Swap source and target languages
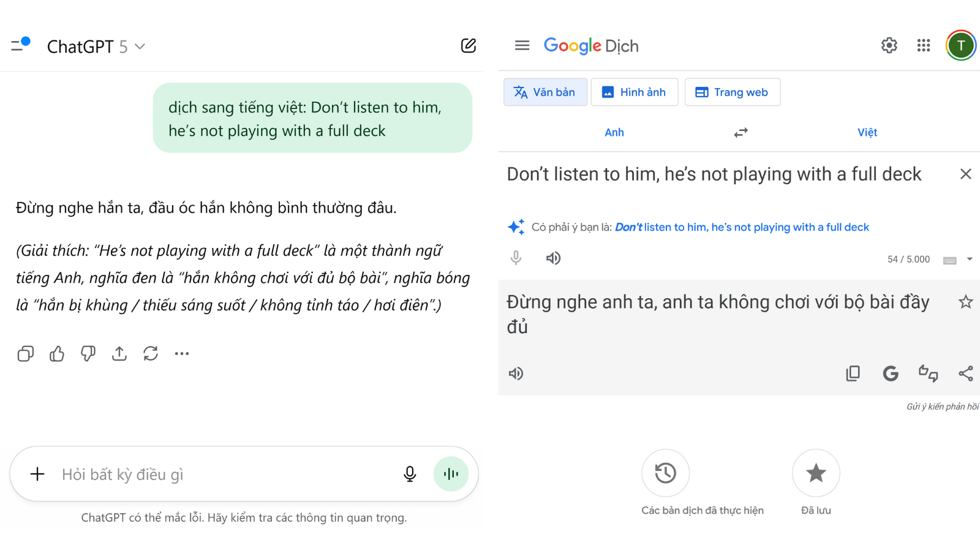 point(741,133)
